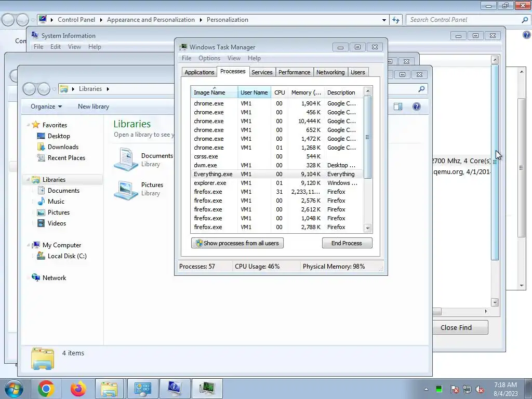Click the Control Panel refresh button

point(395,20)
